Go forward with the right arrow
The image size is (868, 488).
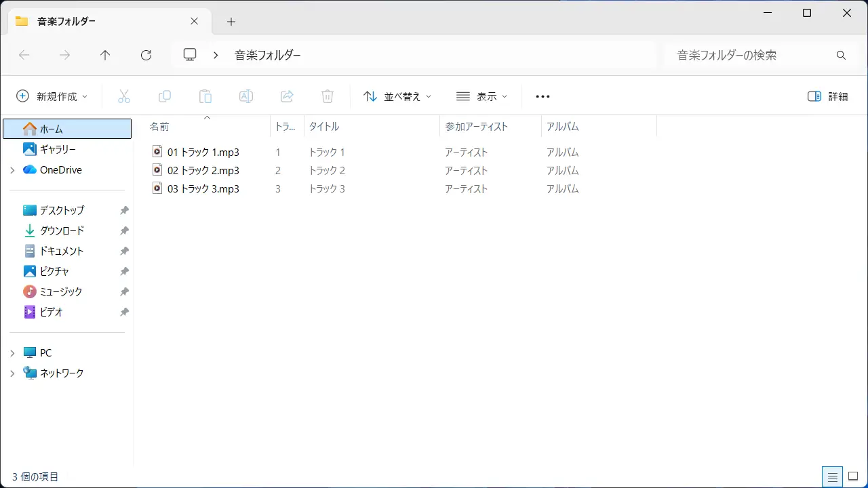tap(65, 56)
